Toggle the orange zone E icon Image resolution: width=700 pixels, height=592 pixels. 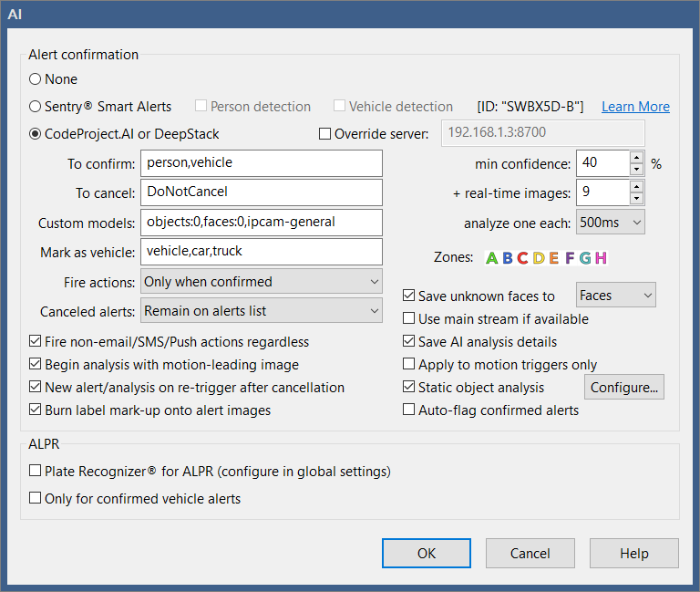pos(554,258)
